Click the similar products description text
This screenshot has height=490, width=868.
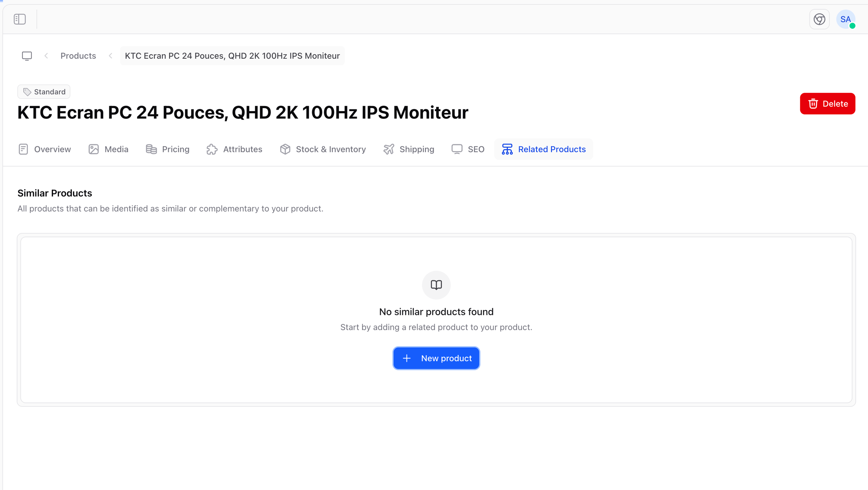pos(170,209)
